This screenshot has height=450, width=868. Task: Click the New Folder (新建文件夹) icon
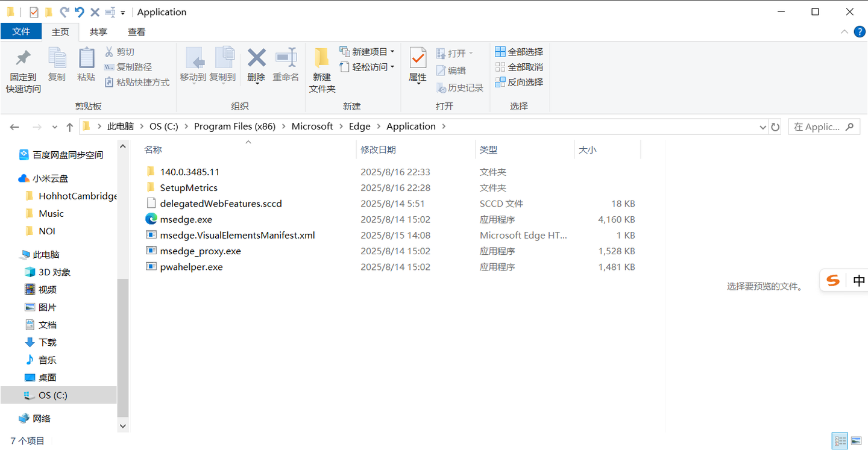click(322, 58)
